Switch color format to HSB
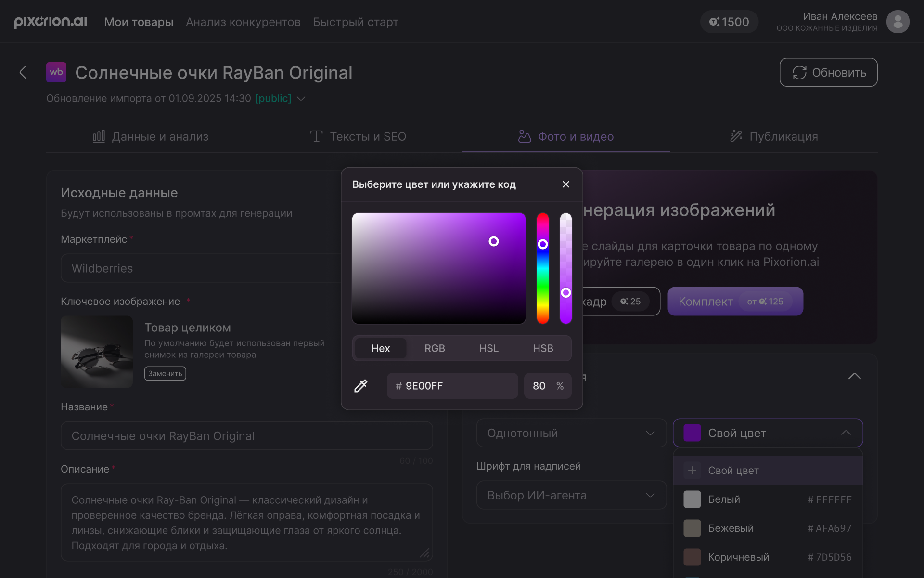Screen dimensions: 924x578 [543, 348]
